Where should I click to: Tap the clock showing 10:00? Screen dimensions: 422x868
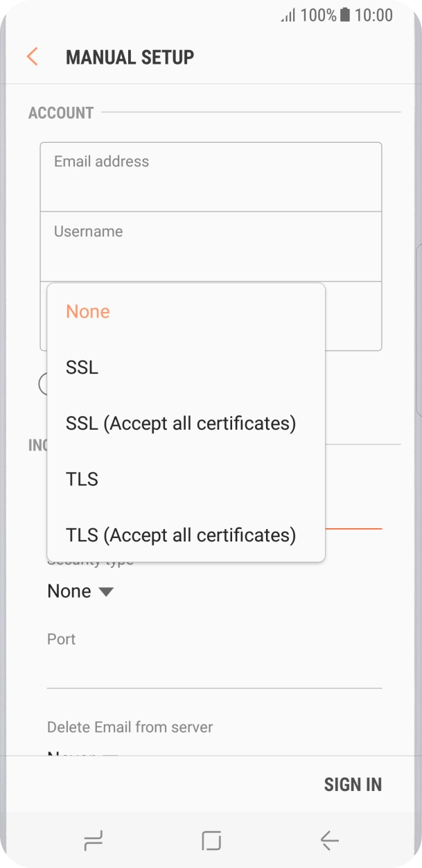[373, 15]
